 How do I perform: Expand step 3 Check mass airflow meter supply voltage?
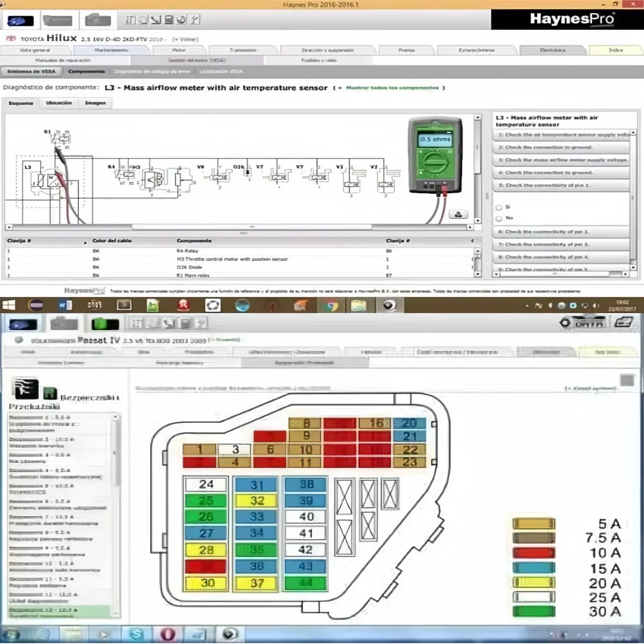[561, 160]
